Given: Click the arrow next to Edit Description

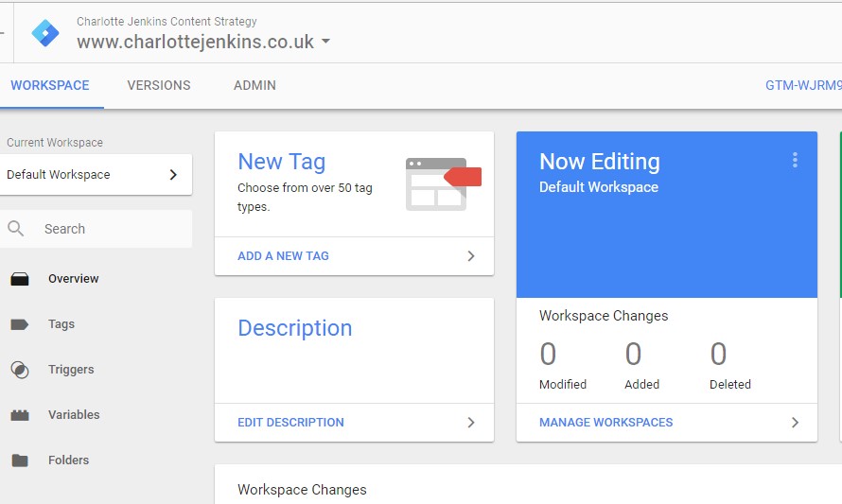Looking at the screenshot, I should [x=471, y=423].
